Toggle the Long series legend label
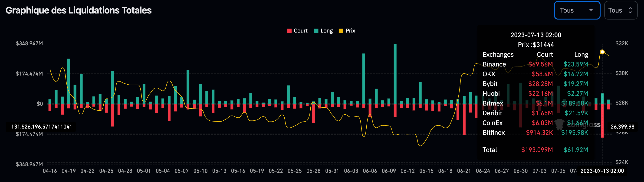This screenshot has width=644, height=182. pyautogui.click(x=326, y=31)
